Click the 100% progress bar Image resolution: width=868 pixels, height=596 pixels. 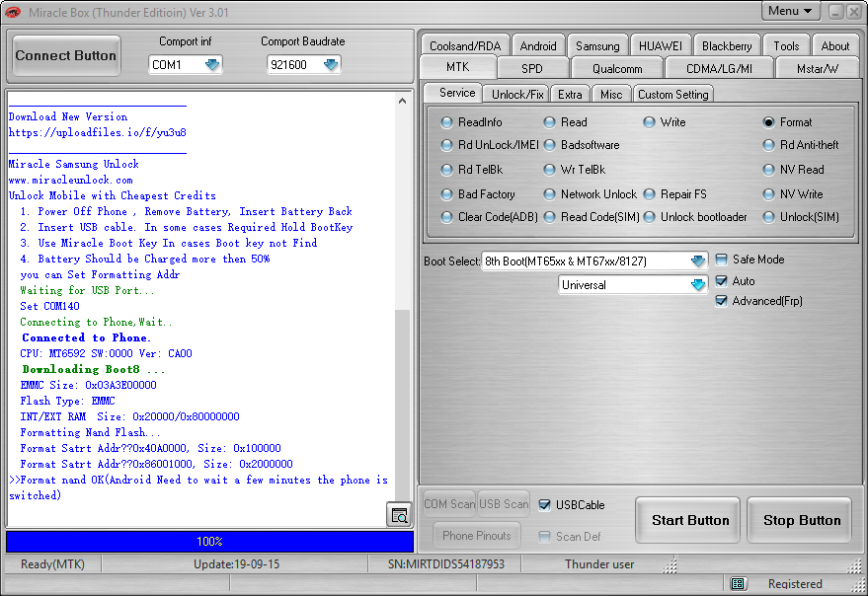coord(209,541)
